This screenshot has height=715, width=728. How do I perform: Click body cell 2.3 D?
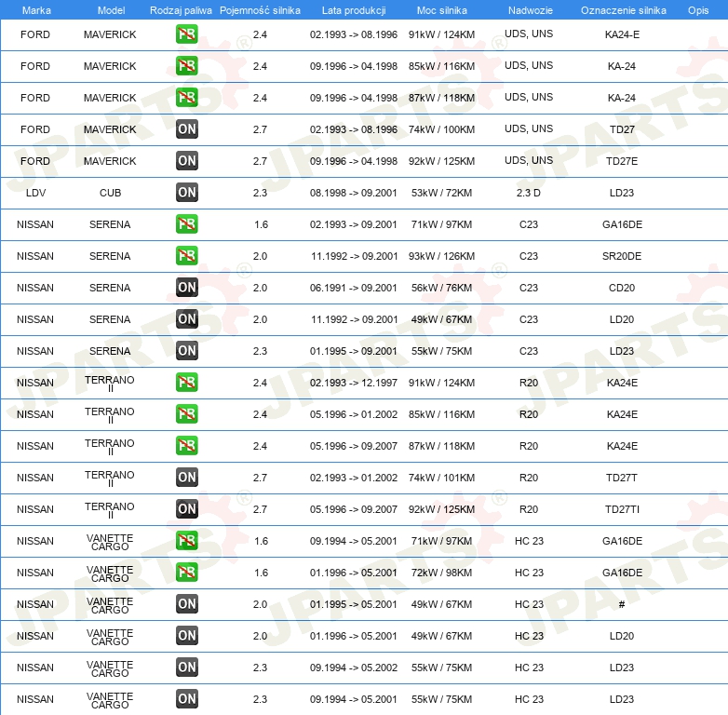tap(529, 193)
